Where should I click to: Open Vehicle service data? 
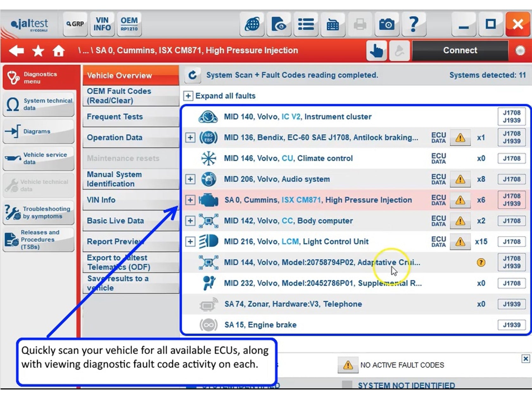[39, 158]
